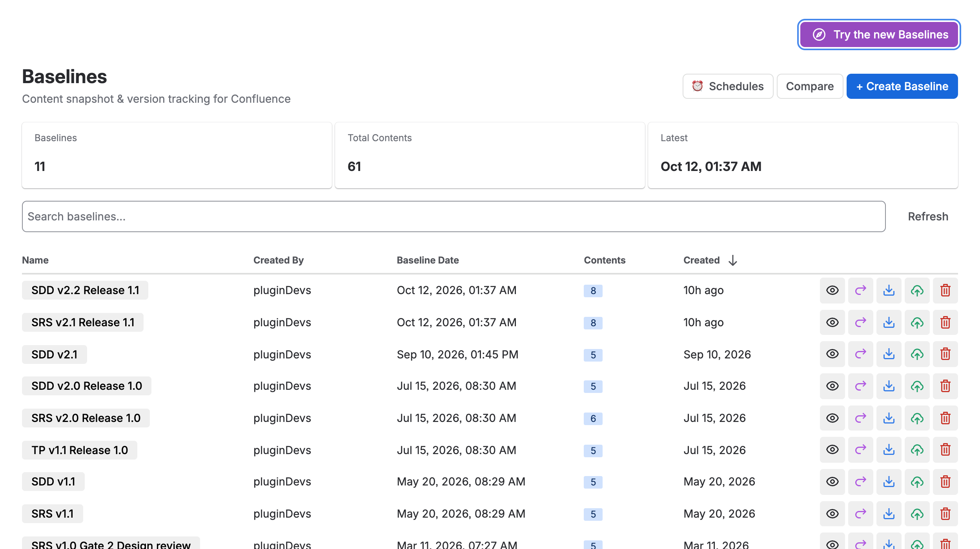Click the Latest baseline date card
Screen dimensions: 980x549
point(803,155)
